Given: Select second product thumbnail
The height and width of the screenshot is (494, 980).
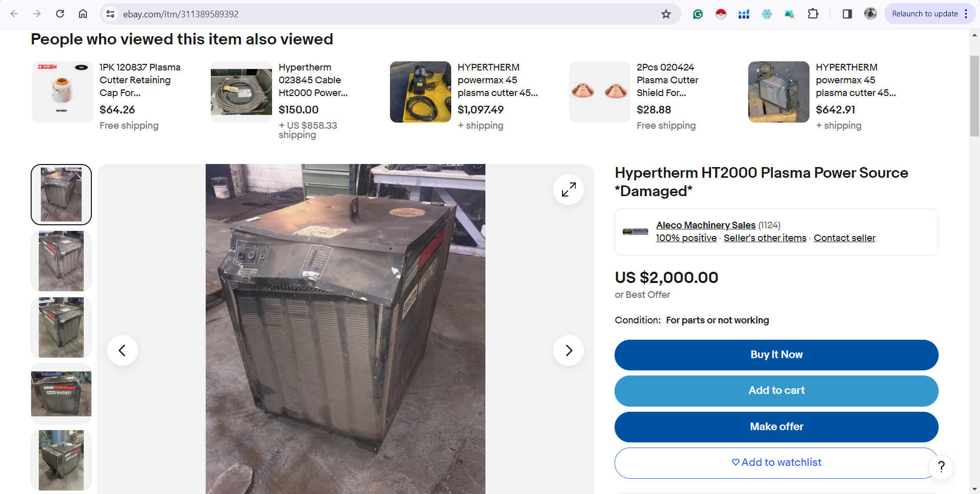Looking at the screenshot, I should pyautogui.click(x=61, y=261).
